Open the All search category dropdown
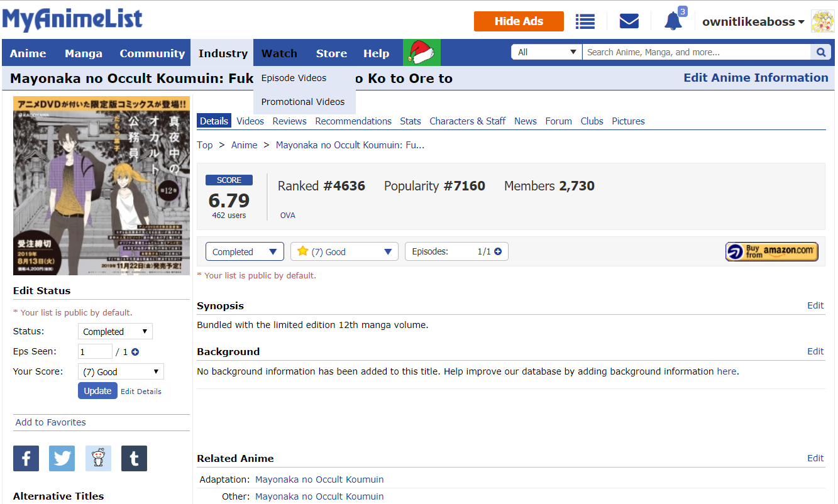838x504 pixels. click(546, 52)
